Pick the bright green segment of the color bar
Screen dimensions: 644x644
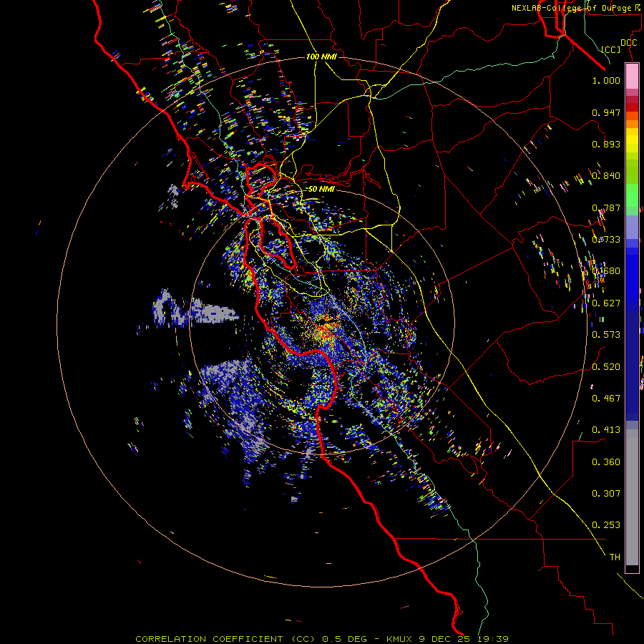(x=632, y=195)
